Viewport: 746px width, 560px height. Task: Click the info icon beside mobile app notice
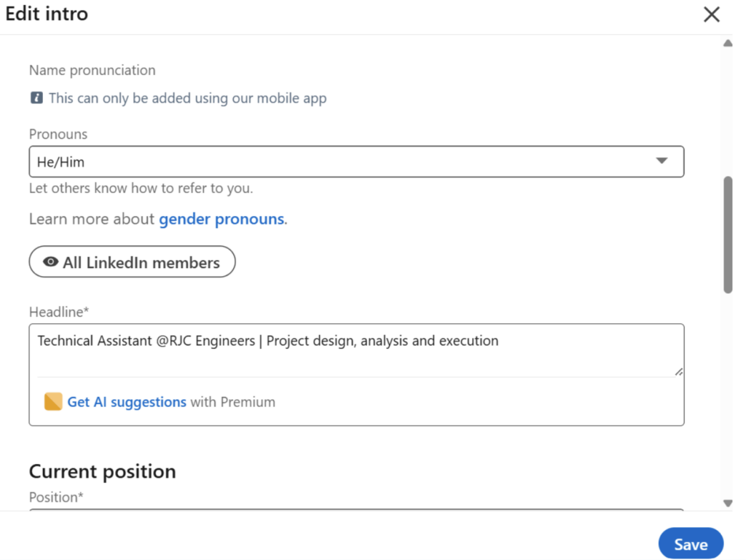[36, 98]
